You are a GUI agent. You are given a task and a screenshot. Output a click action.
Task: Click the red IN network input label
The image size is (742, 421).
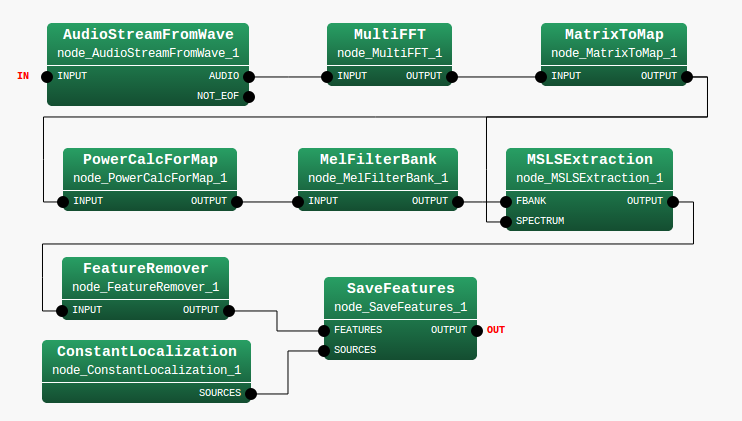tap(23, 76)
